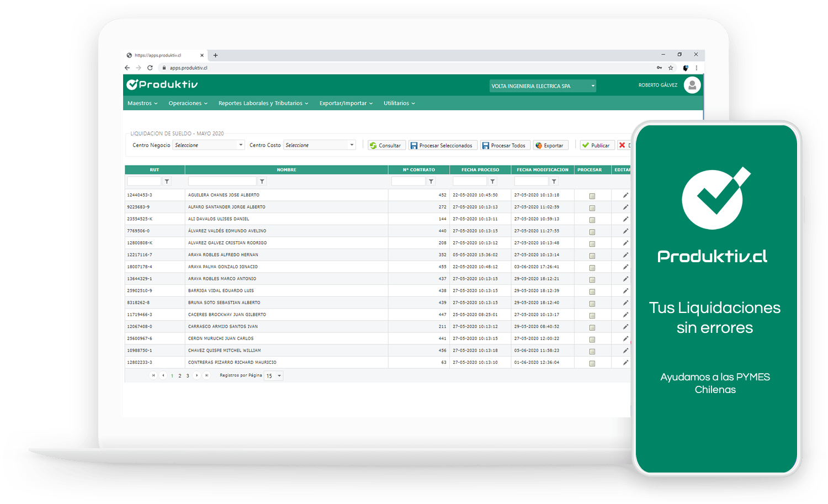Open the Utilitarios menu
Image resolution: width=828 pixels, height=504 pixels.
(399, 103)
